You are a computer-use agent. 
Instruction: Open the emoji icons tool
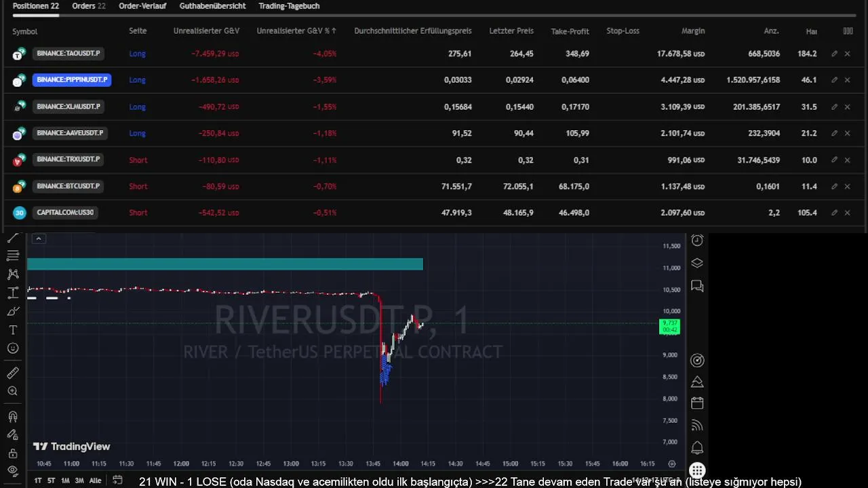[x=13, y=348]
